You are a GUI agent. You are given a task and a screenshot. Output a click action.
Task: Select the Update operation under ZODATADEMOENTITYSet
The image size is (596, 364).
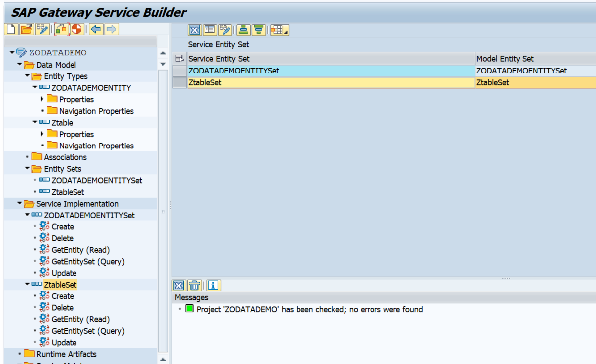65,273
